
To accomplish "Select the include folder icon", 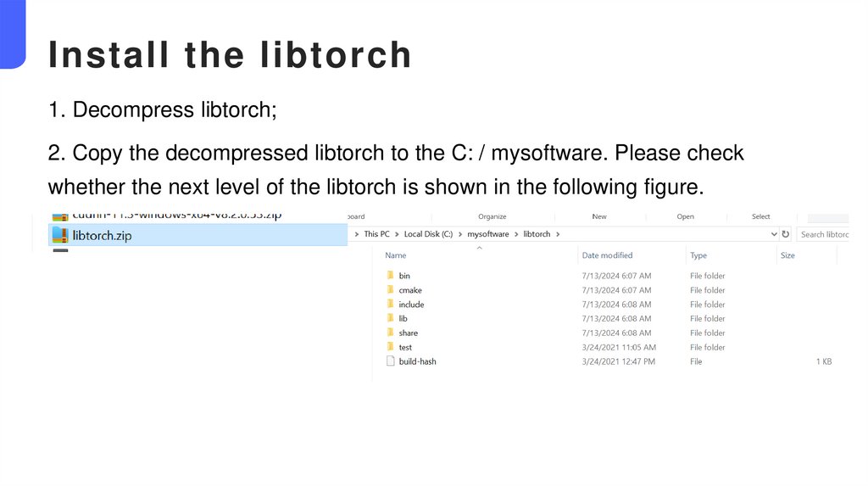I will click(391, 305).
